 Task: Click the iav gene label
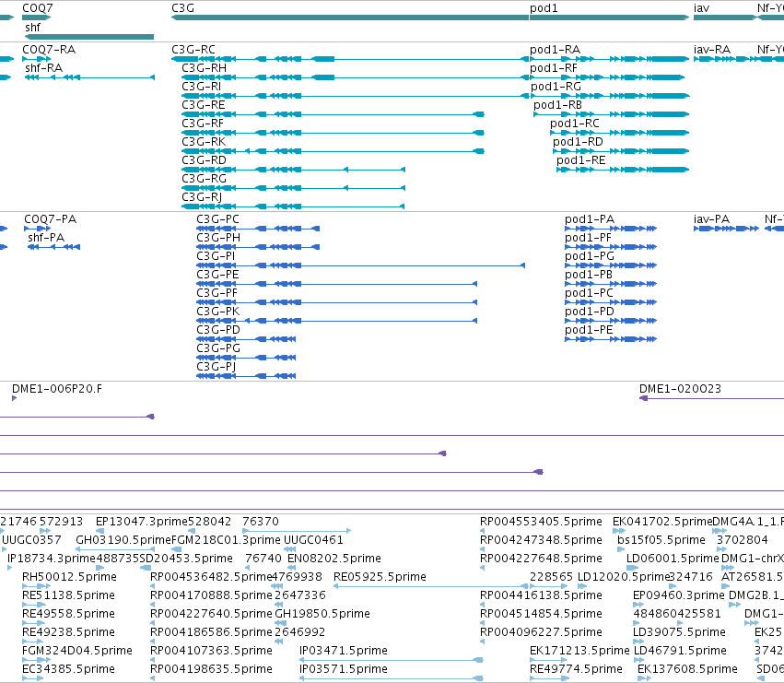701,8
